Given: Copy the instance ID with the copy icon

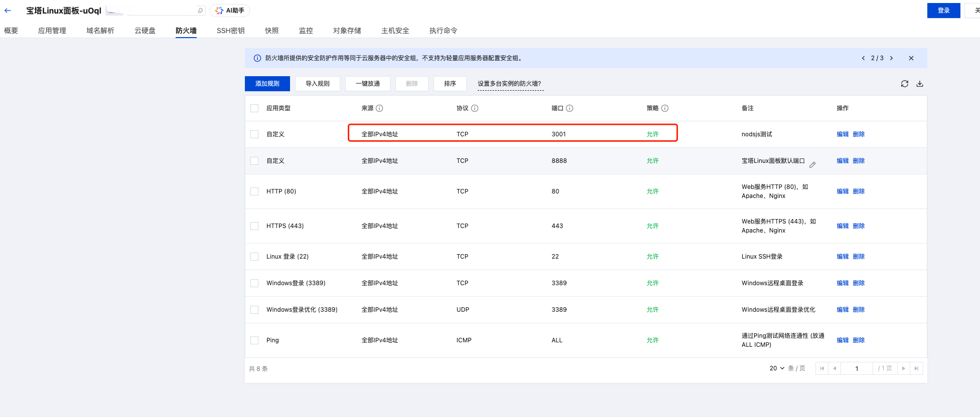Looking at the screenshot, I should [x=200, y=11].
